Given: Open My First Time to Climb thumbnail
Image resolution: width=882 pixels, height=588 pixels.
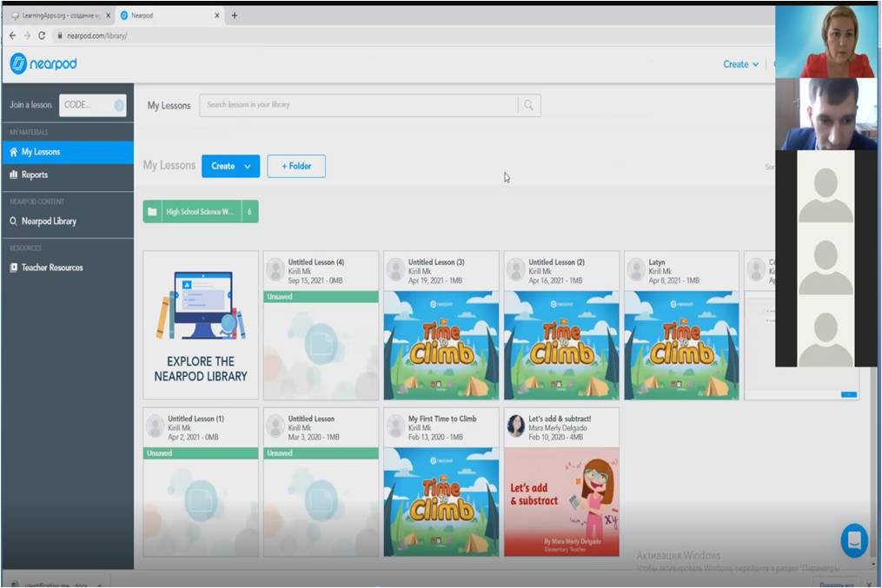Looking at the screenshot, I should click(x=441, y=502).
